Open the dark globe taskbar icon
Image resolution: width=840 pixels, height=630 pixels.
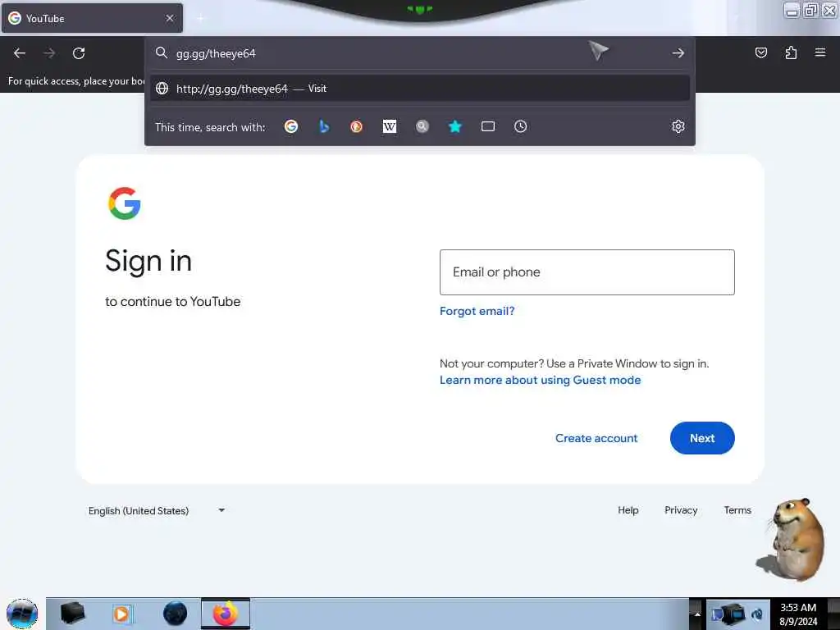175,614
